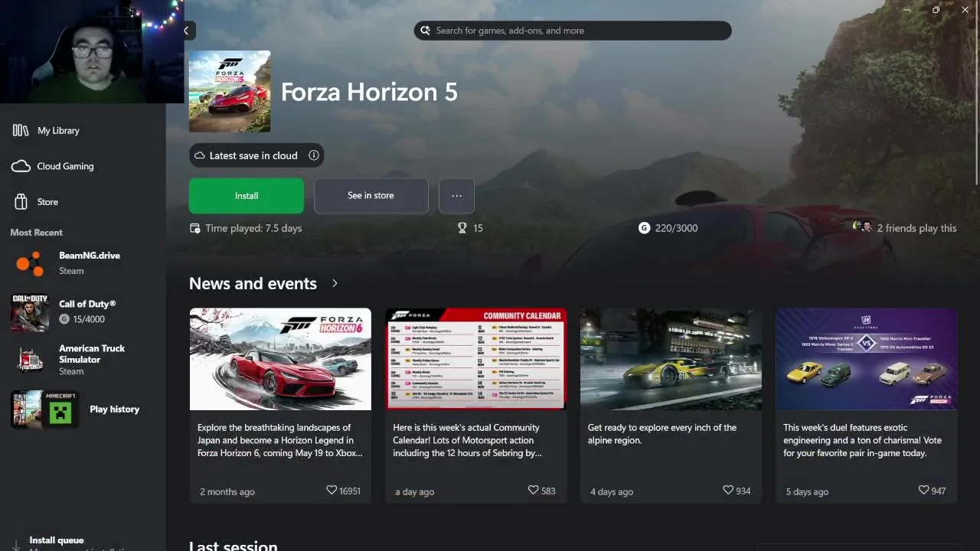Screen dimensions: 980x551
Task: Click the Store shopping bag icon
Action: [21, 202]
